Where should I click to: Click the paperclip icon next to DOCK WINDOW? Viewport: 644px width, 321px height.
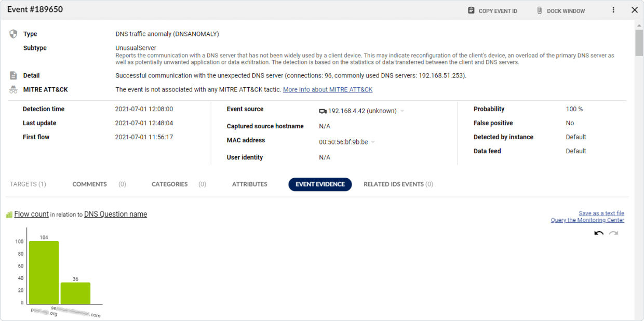[x=539, y=10]
